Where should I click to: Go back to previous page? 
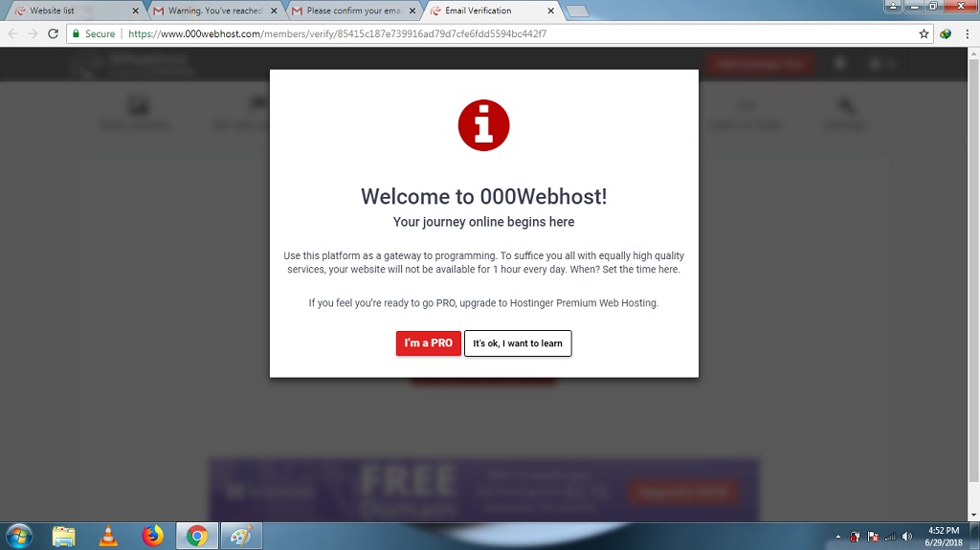point(13,33)
